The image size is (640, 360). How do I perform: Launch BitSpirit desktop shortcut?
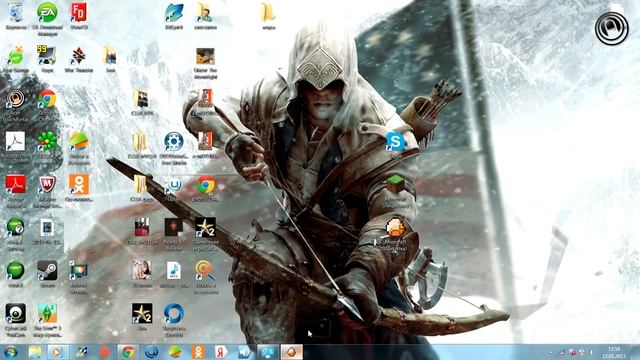[x=174, y=13]
